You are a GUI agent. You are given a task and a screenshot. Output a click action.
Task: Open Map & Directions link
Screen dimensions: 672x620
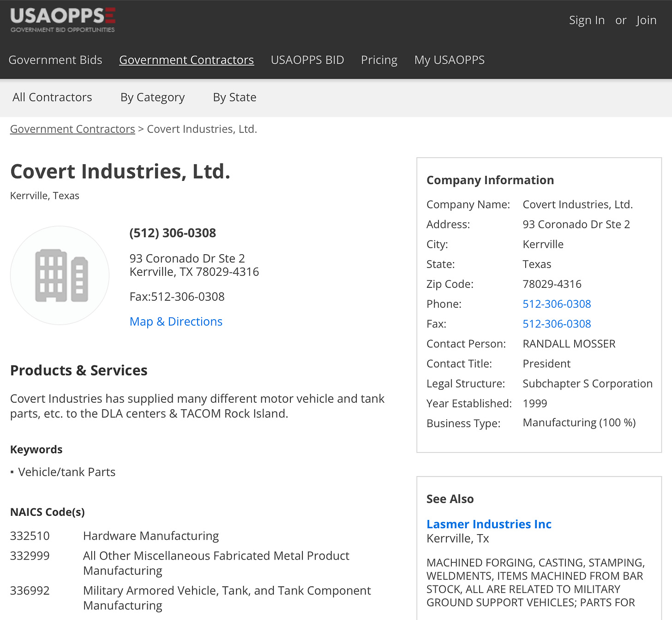click(x=176, y=322)
